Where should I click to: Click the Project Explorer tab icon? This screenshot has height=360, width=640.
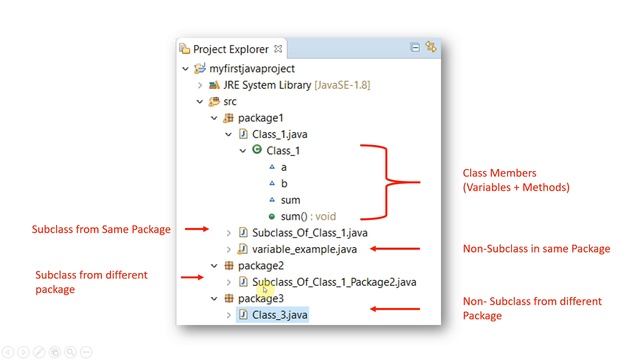pos(184,49)
